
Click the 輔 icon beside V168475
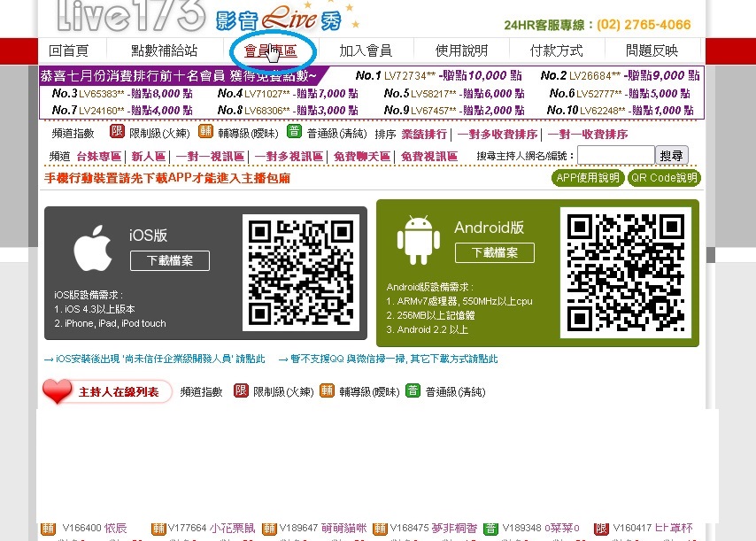point(380,529)
